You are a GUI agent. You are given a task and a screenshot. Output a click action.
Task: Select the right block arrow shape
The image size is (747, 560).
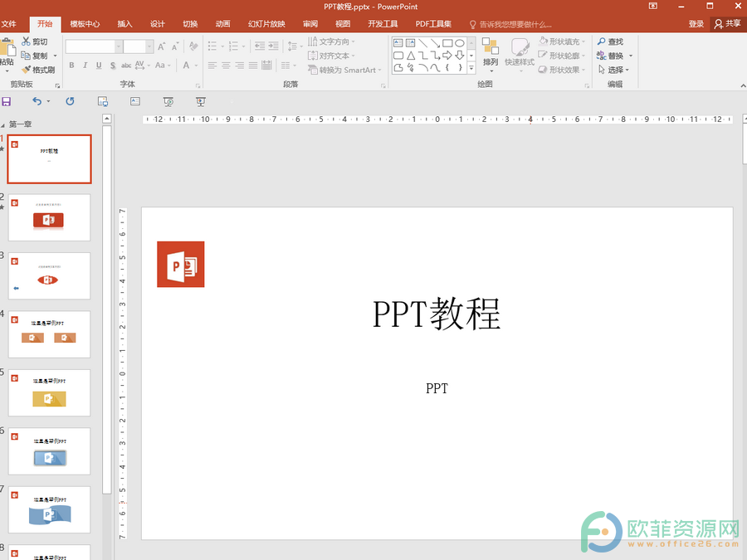(x=447, y=56)
